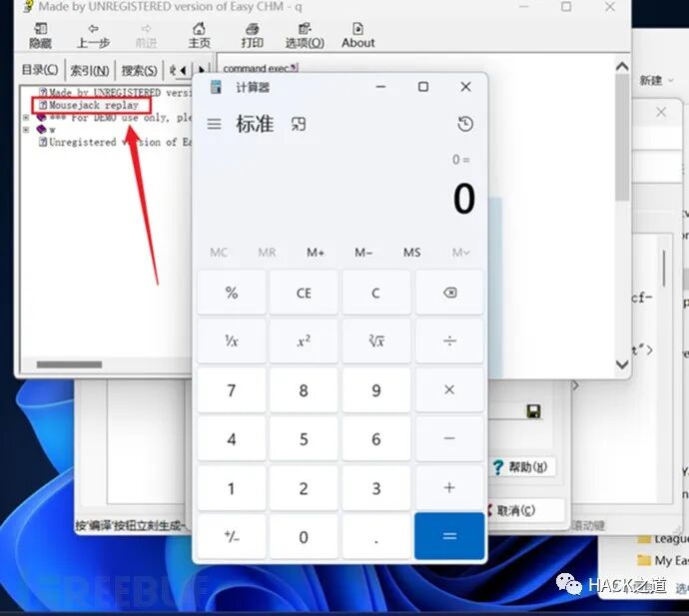Viewport: 689px width, 616px height.
Task: Click the 2 digit key
Action: 304,487
